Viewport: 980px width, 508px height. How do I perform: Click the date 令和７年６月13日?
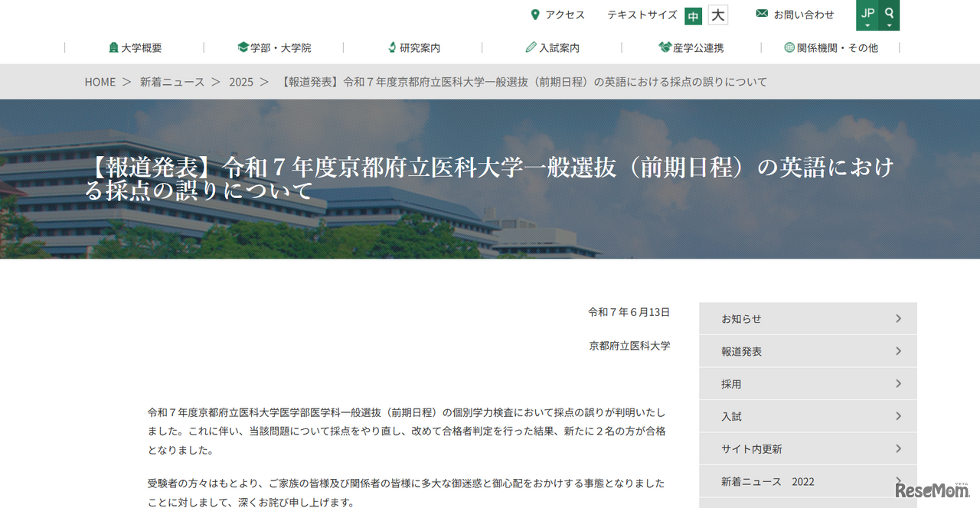[629, 312]
